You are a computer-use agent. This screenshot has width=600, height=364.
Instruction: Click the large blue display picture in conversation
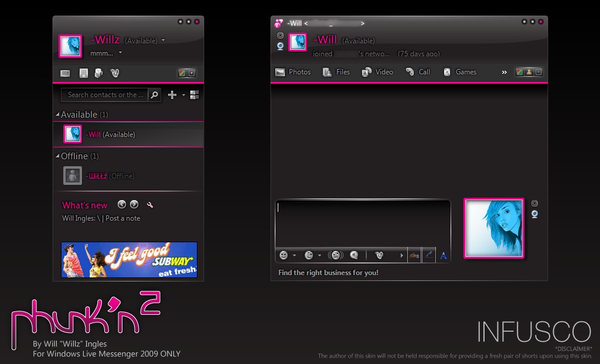(x=494, y=228)
